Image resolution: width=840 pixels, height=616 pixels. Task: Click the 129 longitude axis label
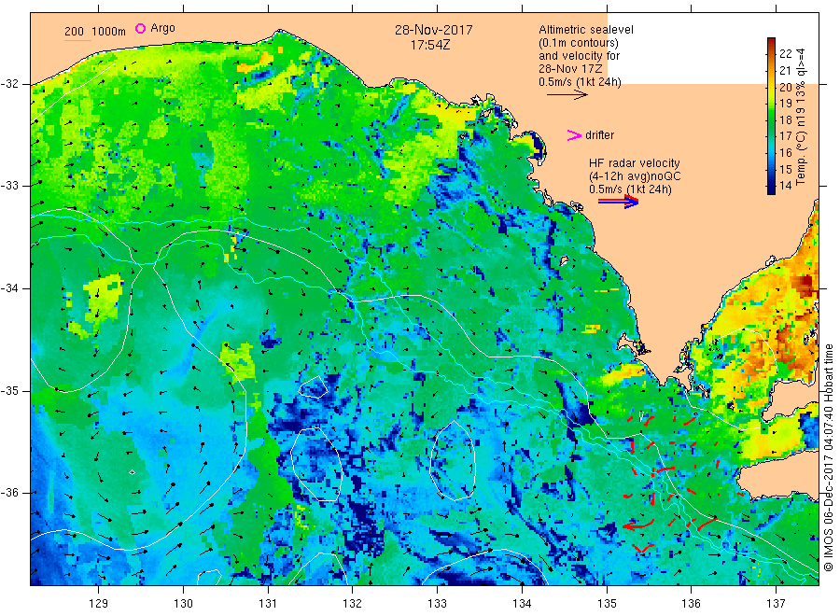(x=99, y=604)
